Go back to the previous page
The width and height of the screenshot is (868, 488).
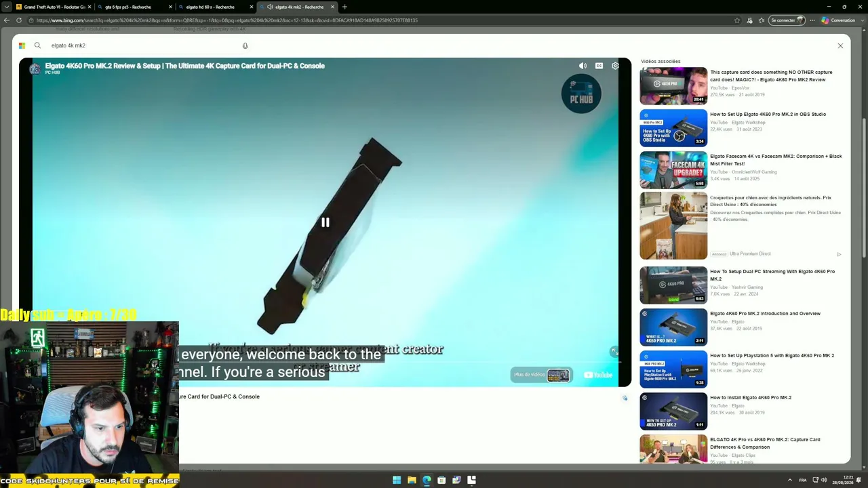7,20
